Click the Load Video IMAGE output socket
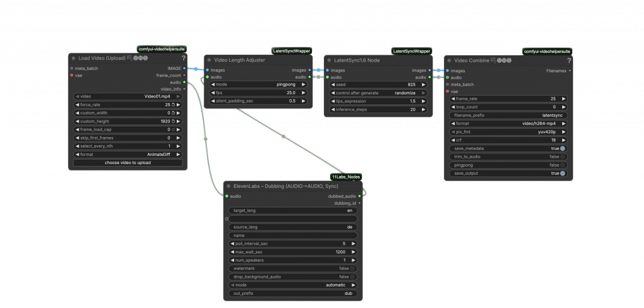Image resolution: width=644 pixels, height=308 pixels. tap(184, 68)
